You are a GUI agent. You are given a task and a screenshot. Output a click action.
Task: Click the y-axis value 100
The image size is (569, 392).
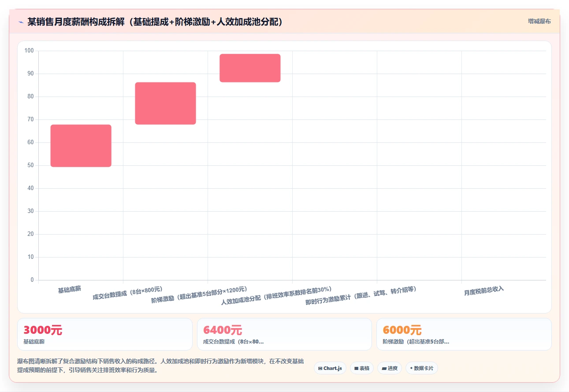[29, 51]
